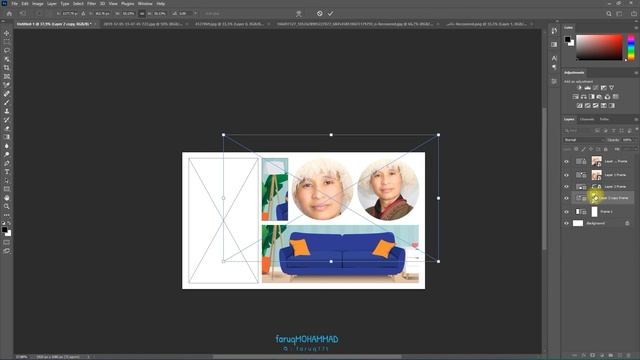Cancel the transform in options bar
Image resolution: width=640 pixels, height=360 pixels.
coord(320,13)
